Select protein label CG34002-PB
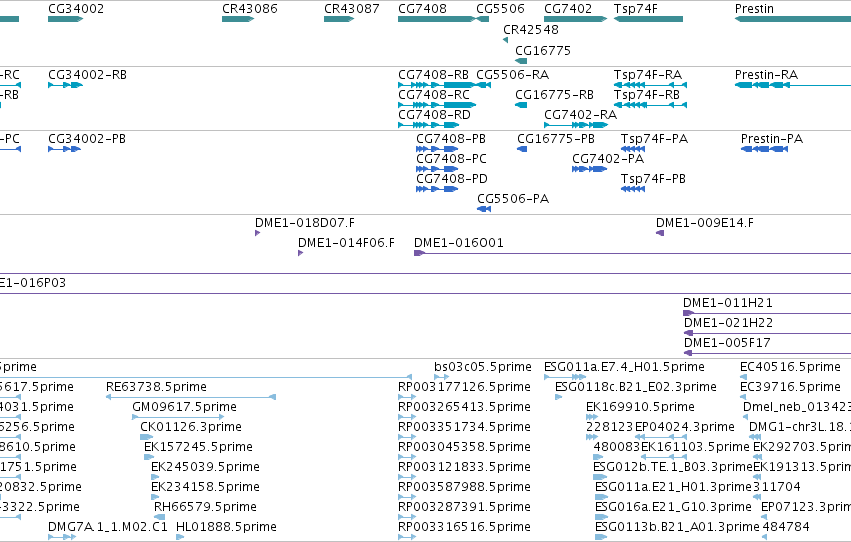 87,139
